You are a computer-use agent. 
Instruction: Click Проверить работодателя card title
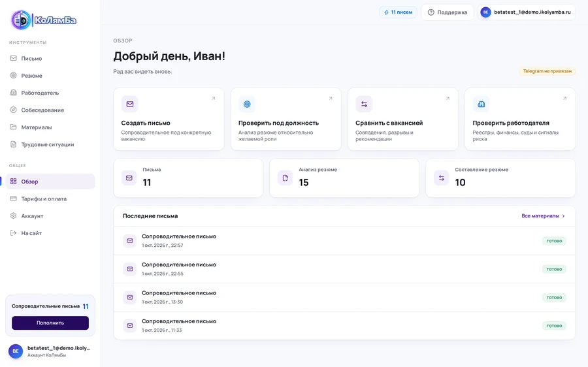point(511,123)
